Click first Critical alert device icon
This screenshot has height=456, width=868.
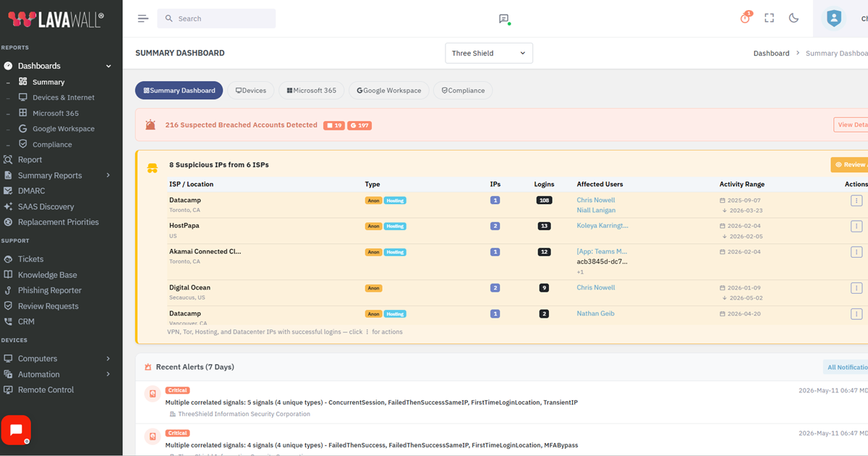pos(152,394)
